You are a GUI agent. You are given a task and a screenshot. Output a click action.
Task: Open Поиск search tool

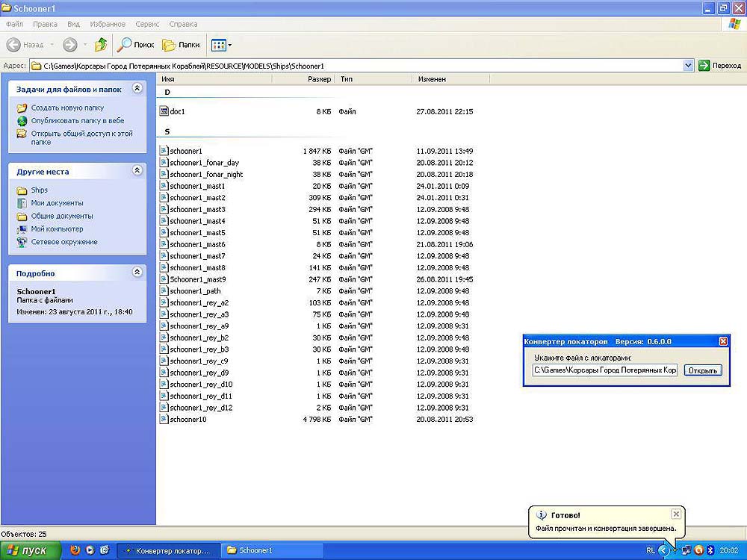(x=136, y=45)
